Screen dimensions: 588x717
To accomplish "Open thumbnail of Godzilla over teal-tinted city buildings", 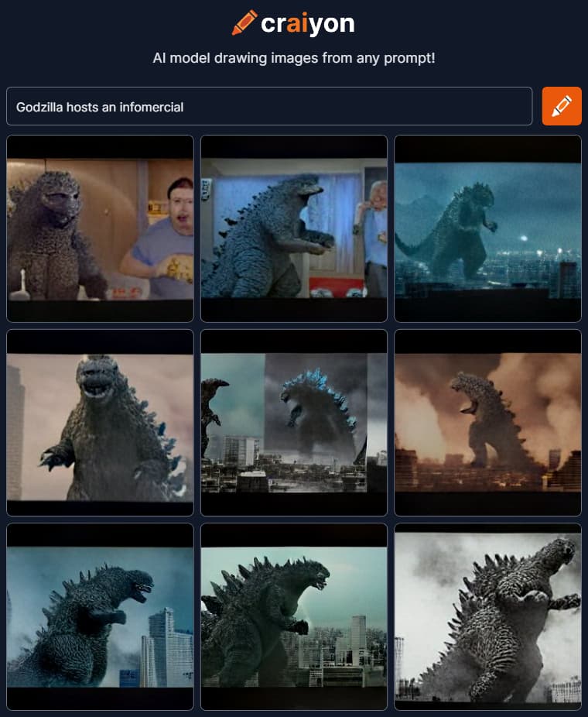I will click(x=294, y=617).
